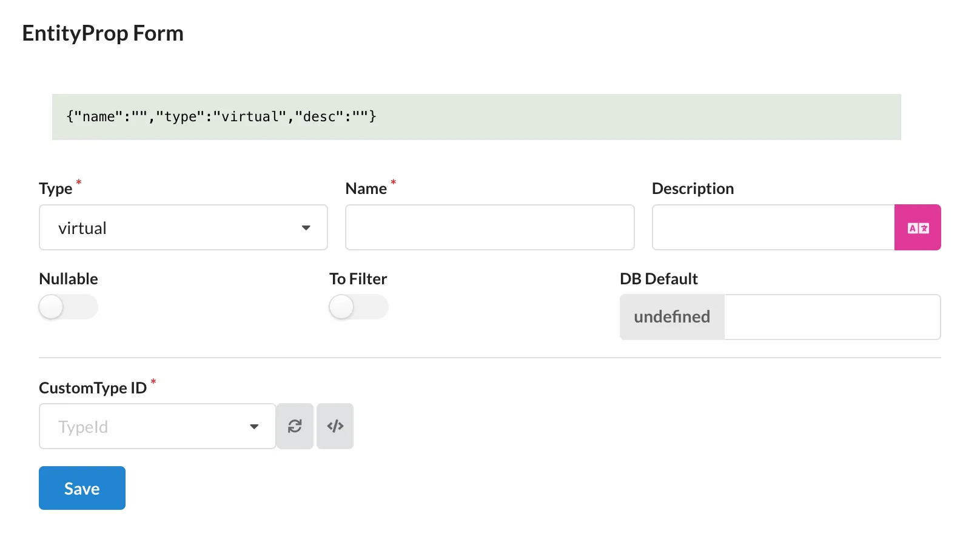Click the EntityProp Form heading
980x548 pixels.
103,33
